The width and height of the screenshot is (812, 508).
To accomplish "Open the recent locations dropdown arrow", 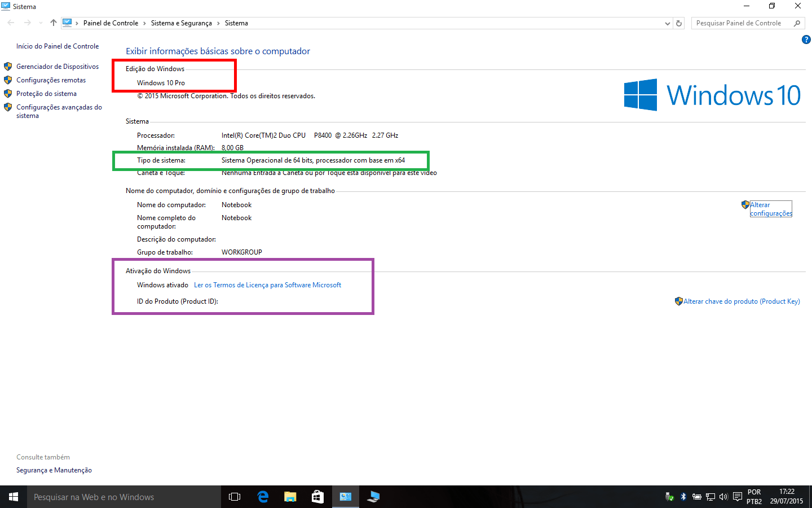I will pos(41,23).
